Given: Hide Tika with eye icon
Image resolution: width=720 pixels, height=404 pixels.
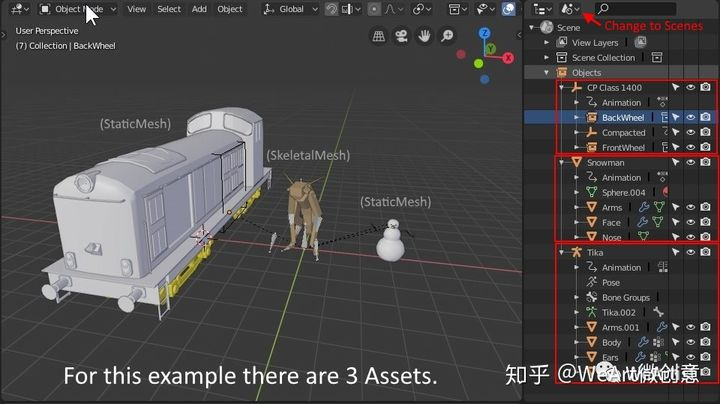Looking at the screenshot, I should tap(690, 252).
